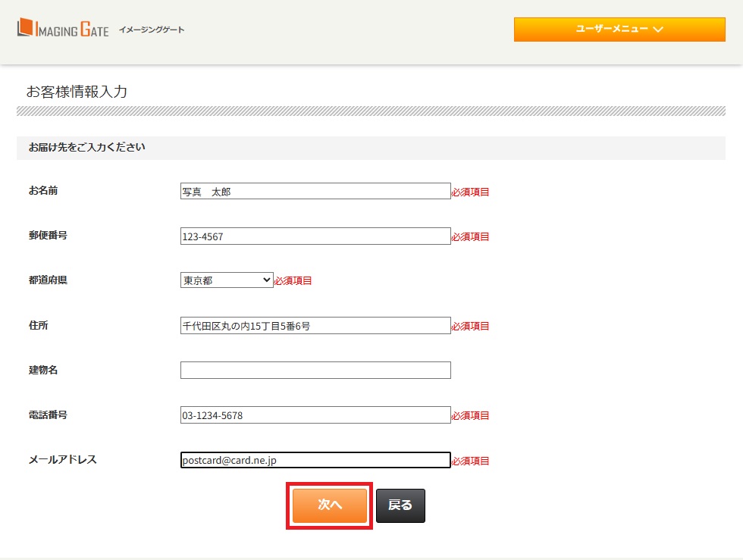The width and height of the screenshot is (743, 560).
Task: Click the 住所 address input field
Action: pyautogui.click(x=315, y=326)
